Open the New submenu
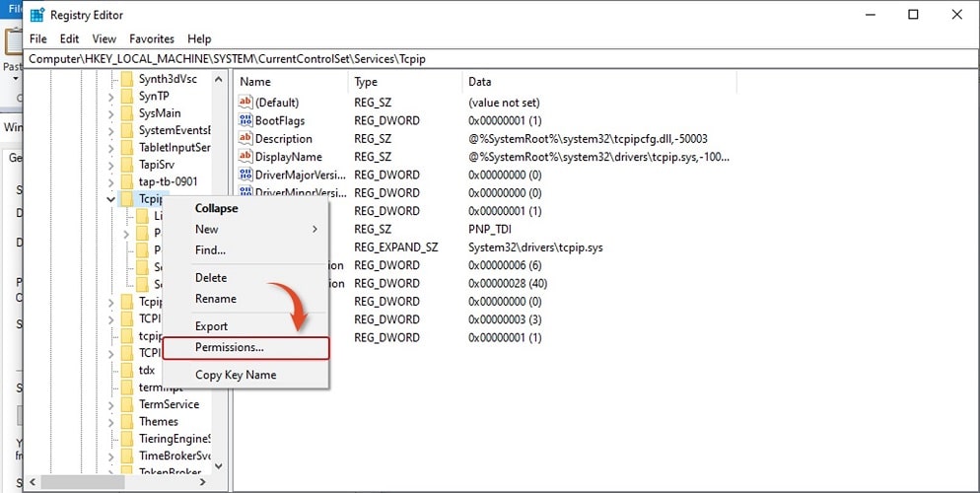Image resolution: width=980 pixels, height=493 pixels. pos(245,229)
